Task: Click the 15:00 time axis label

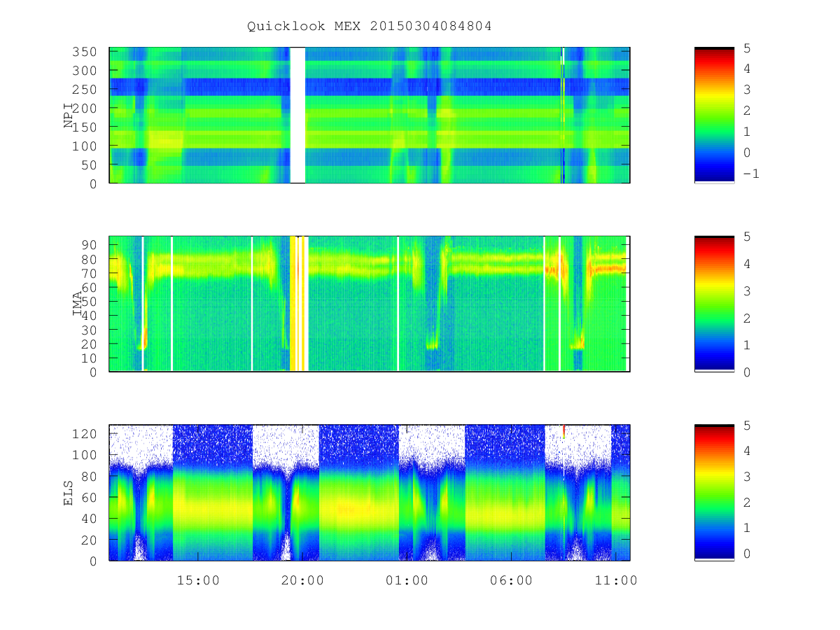Action: tap(198, 580)
